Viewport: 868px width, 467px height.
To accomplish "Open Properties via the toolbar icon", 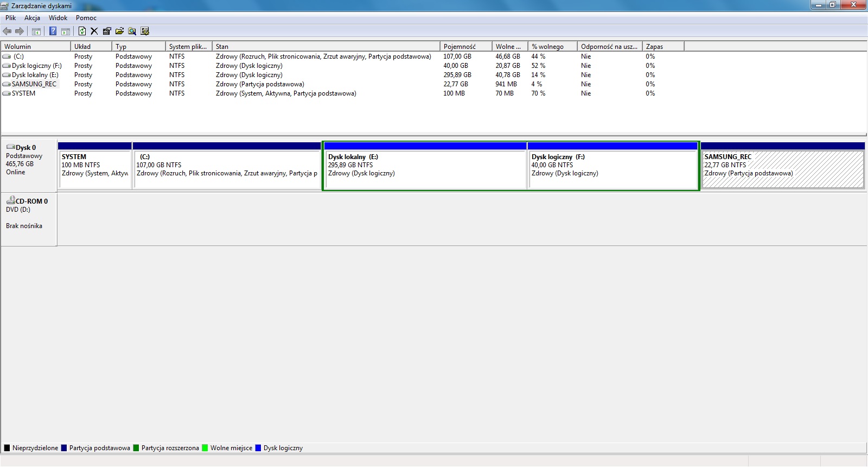I will (x=107, y=31).
